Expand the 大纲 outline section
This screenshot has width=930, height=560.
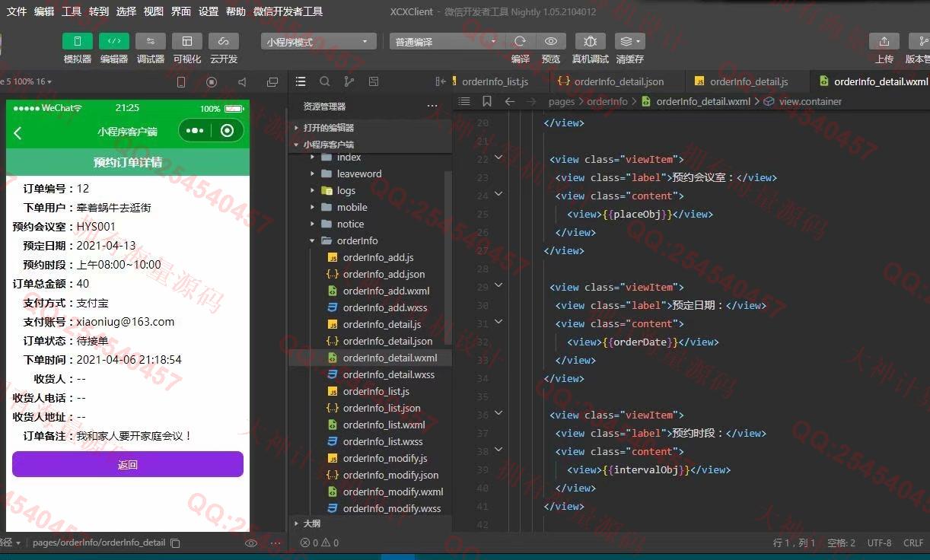pos(371,523)
